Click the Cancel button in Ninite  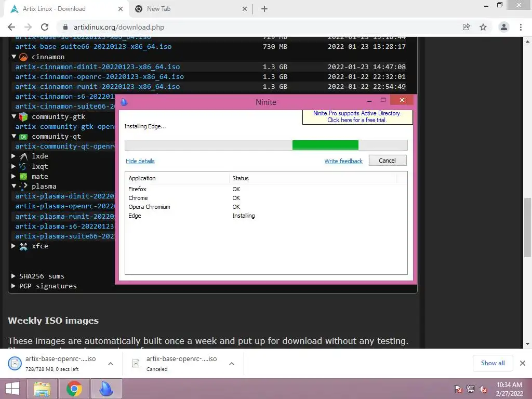coord(388,161)
